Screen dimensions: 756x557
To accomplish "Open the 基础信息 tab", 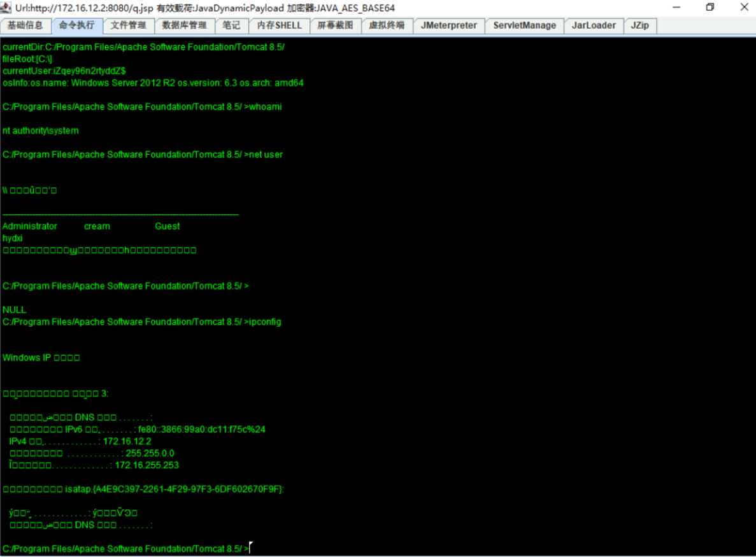I will tap(25, 25).
